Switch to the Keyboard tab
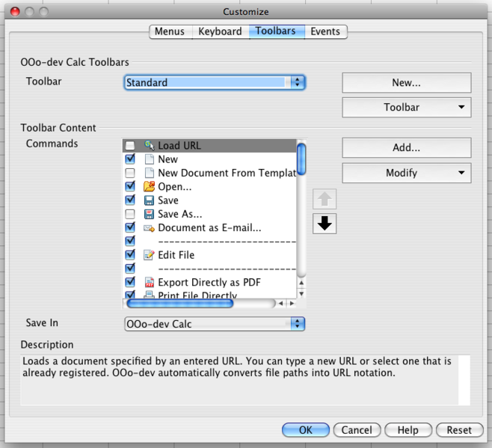 click(220, 31)
